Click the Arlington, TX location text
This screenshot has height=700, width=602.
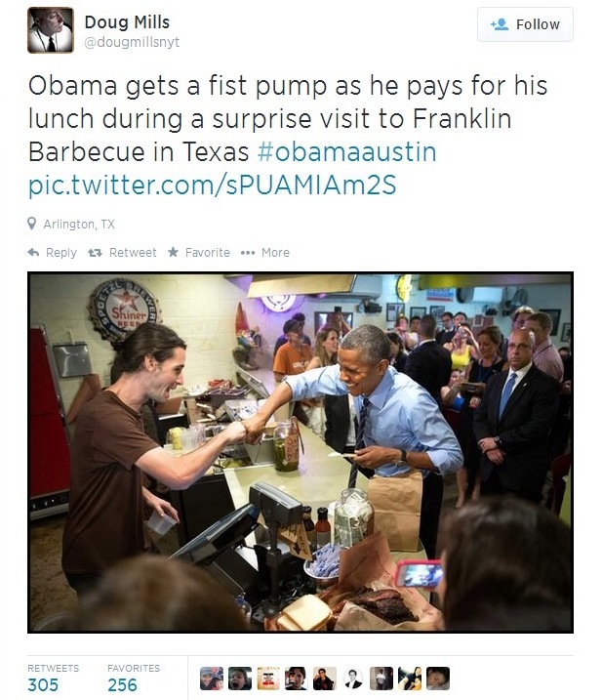[79, 225]
